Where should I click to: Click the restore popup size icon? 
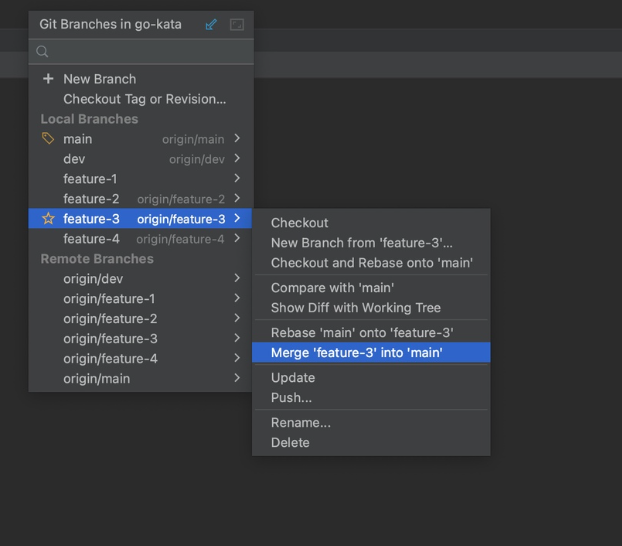[x=236, y=24]
